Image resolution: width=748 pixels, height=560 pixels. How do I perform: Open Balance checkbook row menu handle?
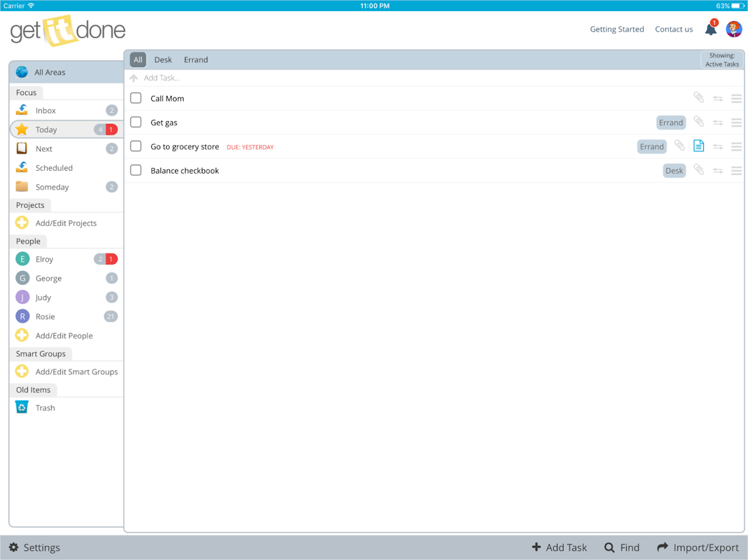(737, 171)
